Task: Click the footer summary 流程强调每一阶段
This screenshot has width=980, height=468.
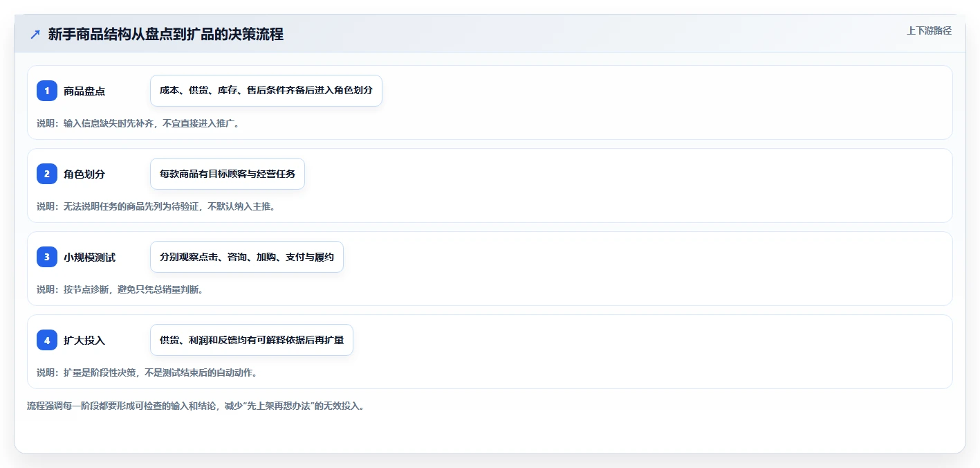Action: coord(196,406)
